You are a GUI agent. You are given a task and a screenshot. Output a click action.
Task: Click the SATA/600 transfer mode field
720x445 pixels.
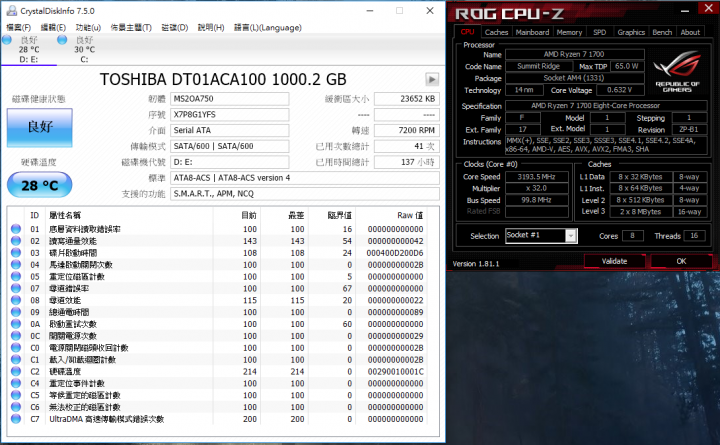pos(230,146)
